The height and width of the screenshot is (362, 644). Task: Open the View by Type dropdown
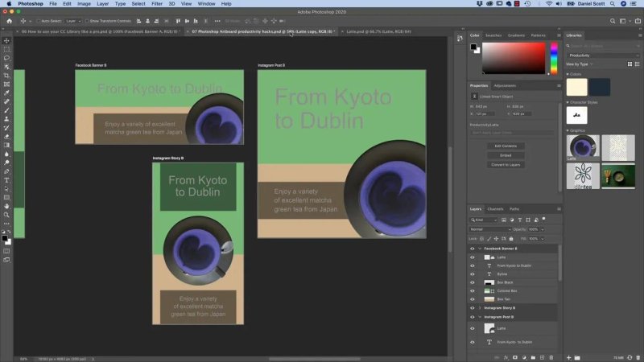[580, 64]
